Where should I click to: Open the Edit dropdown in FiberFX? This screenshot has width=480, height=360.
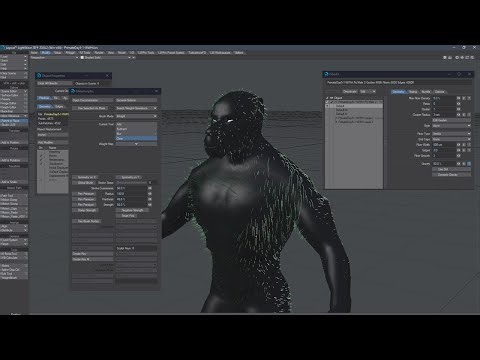pyautogui.click(x=368, y=91)
